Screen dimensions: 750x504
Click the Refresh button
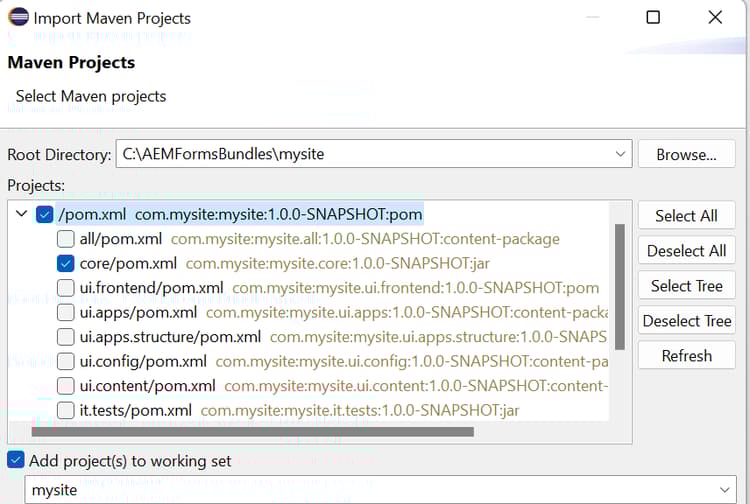[686, 355]
